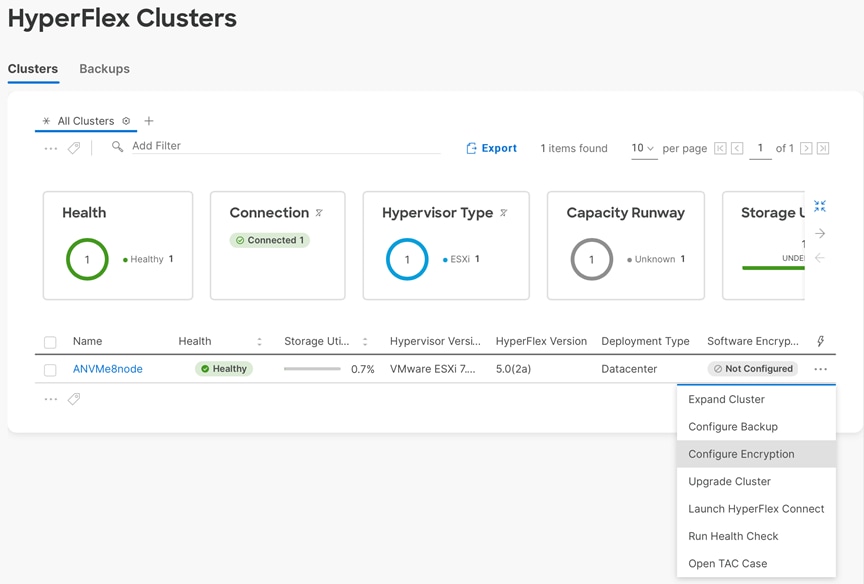864x584 pixels.
Task: Click the page number field
Action: point(760,148)
